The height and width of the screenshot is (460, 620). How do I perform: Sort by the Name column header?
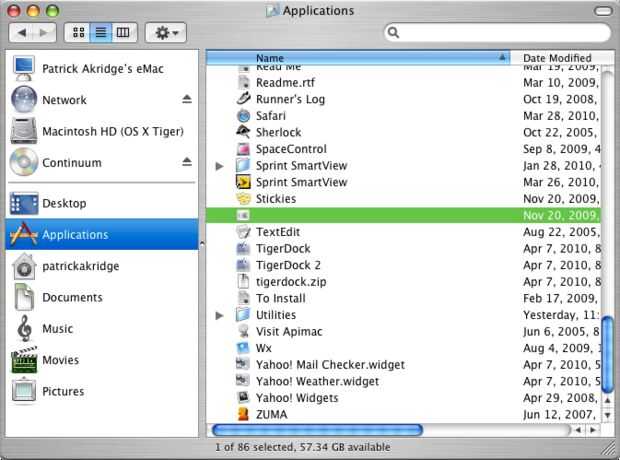click(358, 58)
